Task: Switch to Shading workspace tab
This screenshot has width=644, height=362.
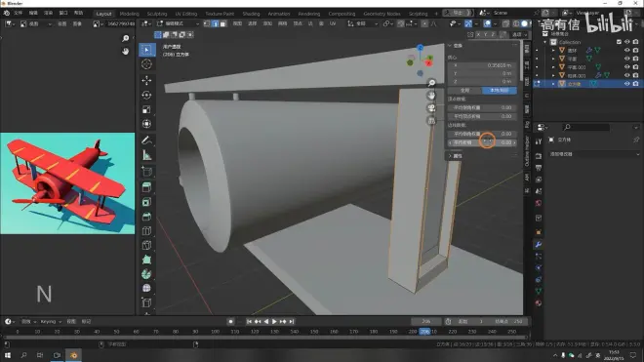Action: pos(251,14)
